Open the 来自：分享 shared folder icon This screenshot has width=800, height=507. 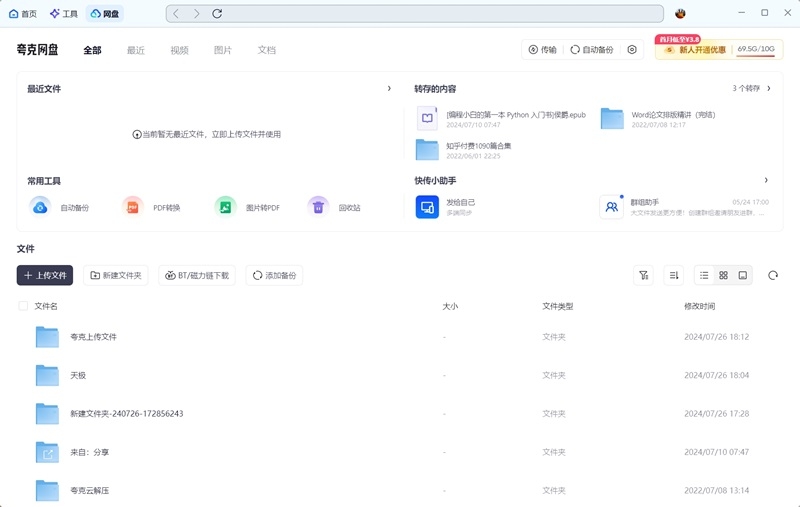coord(47,452)
